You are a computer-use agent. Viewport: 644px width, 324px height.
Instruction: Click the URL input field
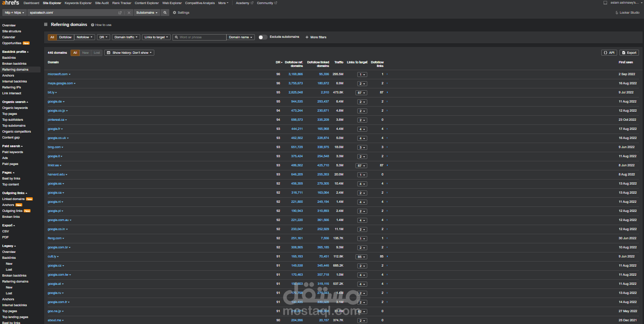pyautogui.click(x=72, y=13)
